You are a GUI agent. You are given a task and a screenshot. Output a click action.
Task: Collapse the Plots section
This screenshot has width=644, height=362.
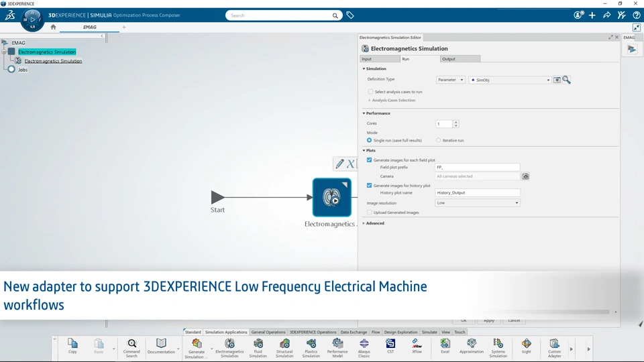click(x=364, y=151)
